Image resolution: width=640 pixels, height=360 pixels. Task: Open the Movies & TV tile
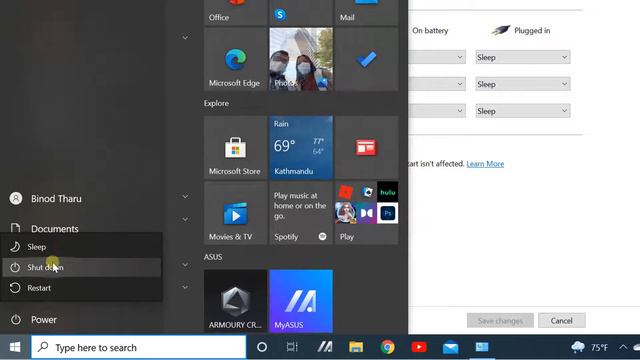(x=236, y=213)
